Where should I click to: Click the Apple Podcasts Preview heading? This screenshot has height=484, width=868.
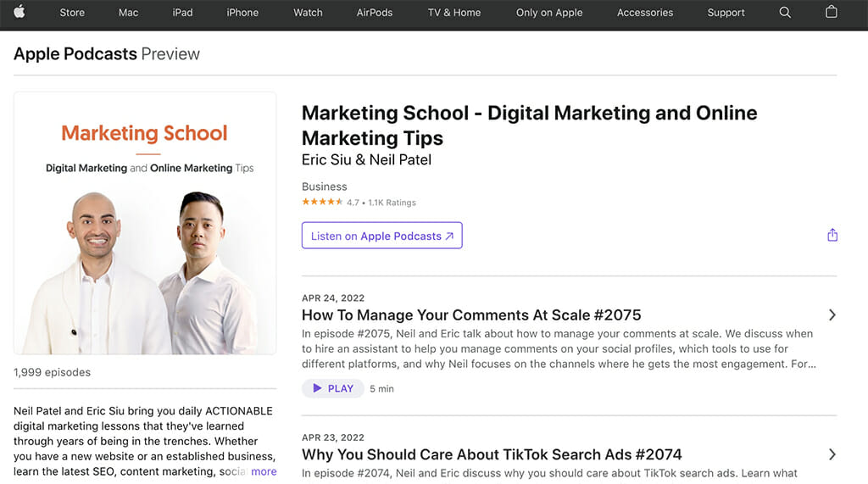click(106, 53)
